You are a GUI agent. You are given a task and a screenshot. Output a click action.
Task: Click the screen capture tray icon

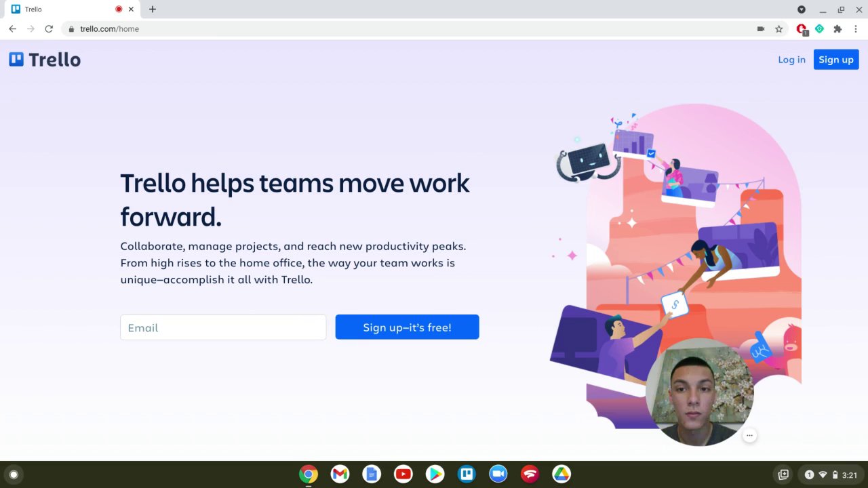click(x=783, y=474)
